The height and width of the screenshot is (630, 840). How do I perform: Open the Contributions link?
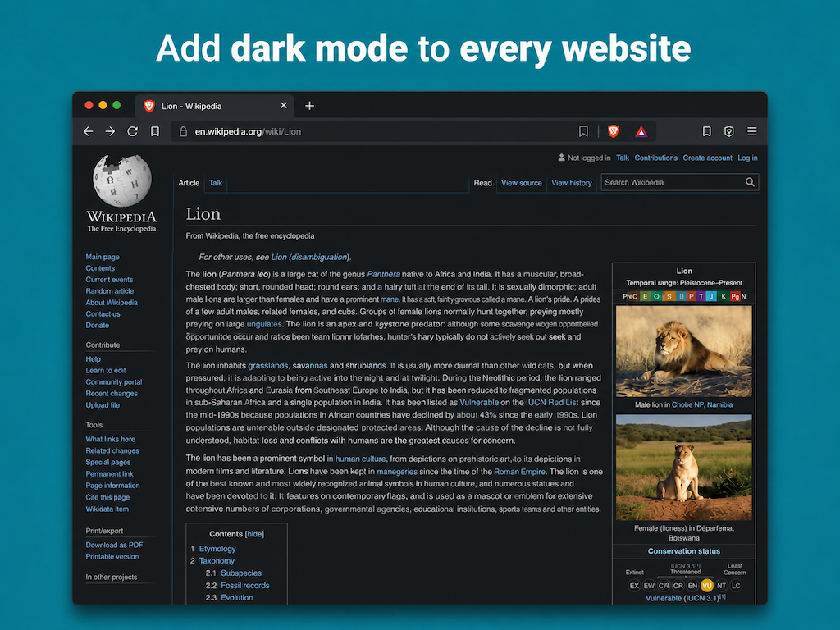(655, 157)
